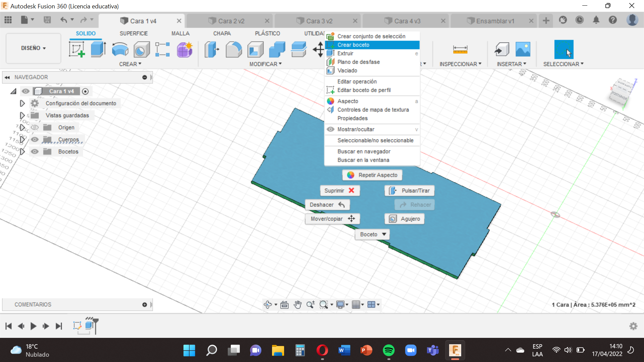Select the Extrude tool icon
The width and height of the screenshot is (644, 362).
pos(98,49)
